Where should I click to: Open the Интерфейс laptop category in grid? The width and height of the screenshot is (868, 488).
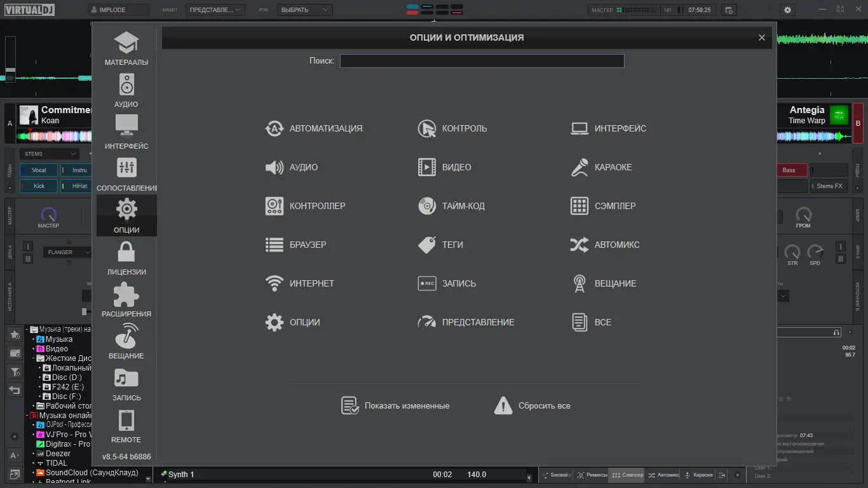608,128
